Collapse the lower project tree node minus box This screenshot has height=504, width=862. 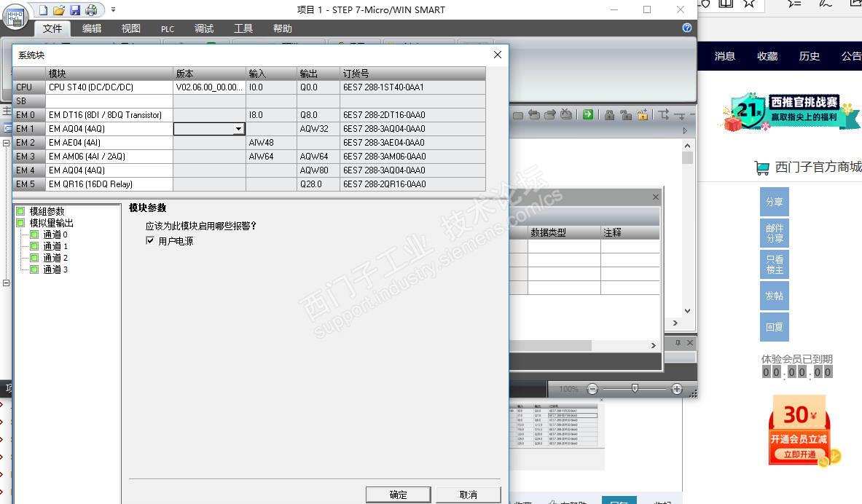(6, 283)
